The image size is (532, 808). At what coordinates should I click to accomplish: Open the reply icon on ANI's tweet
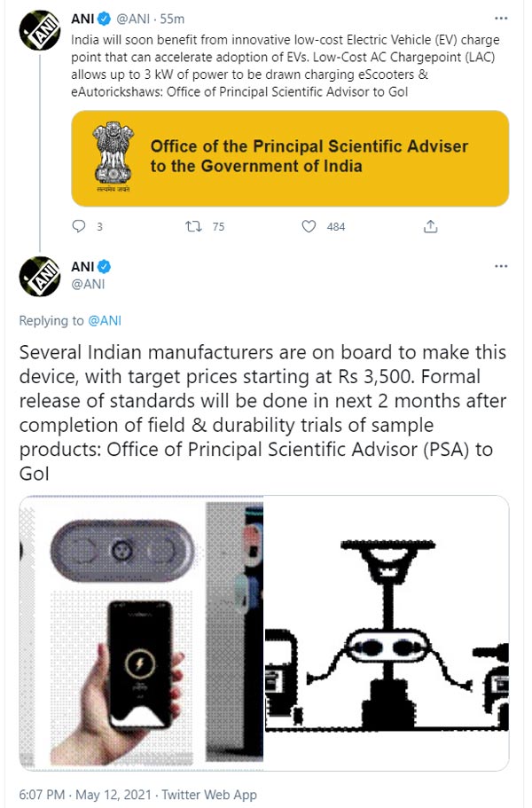pos(80,226)
